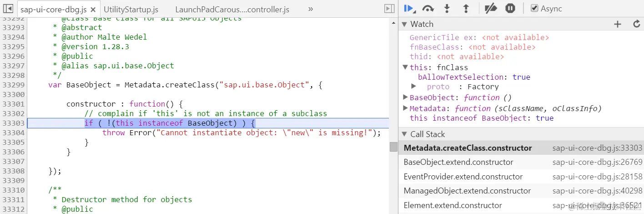Select Element.extend.constructor stack frame
The width and height of the screenshot is (644, 214).
(x=521, y=205)
